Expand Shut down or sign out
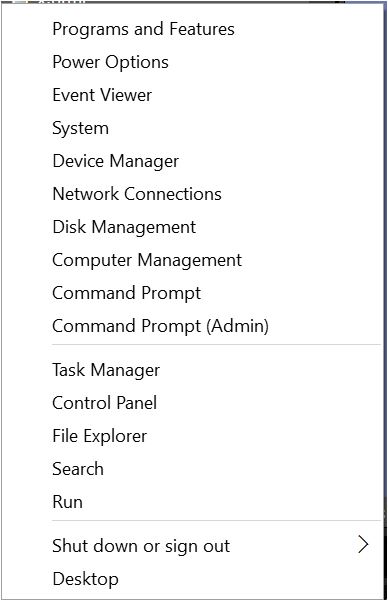This screenshot has width=388, height=601. coord(141,546)
